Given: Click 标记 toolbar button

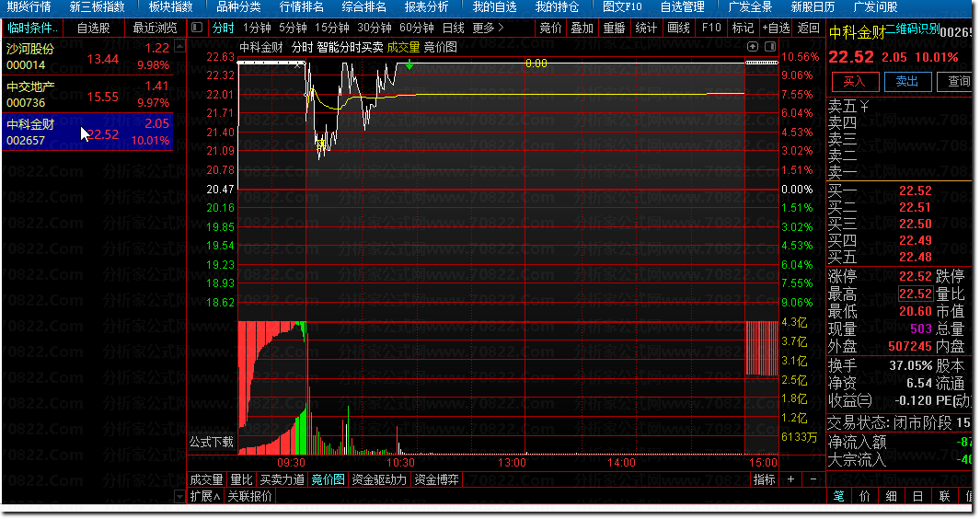Looking at the screenshot, I should [744, 29].
